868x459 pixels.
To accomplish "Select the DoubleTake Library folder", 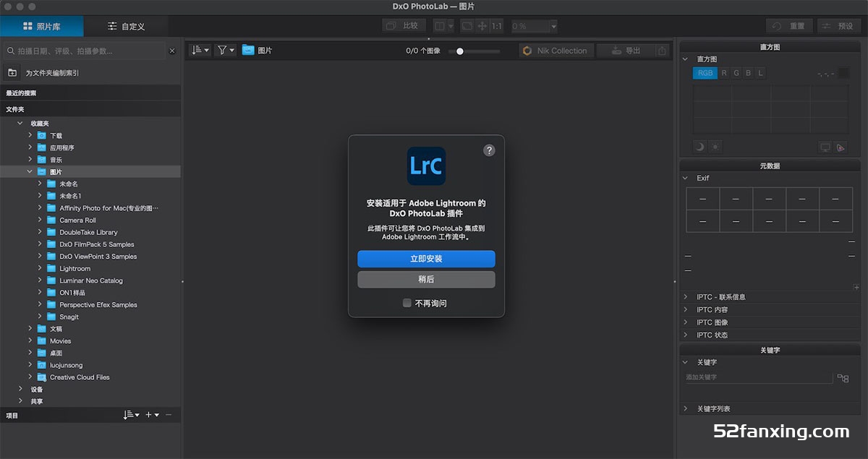I will (x=88, y=232).
